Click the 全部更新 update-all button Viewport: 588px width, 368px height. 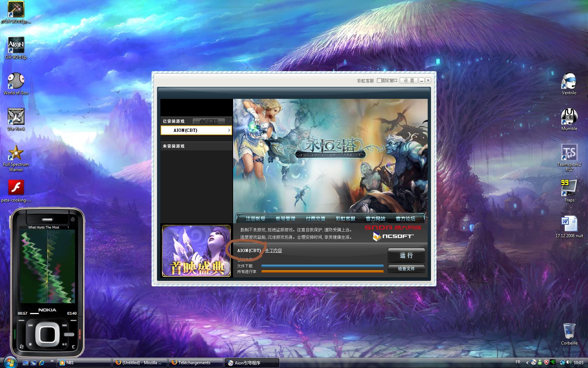click(209, 121)
